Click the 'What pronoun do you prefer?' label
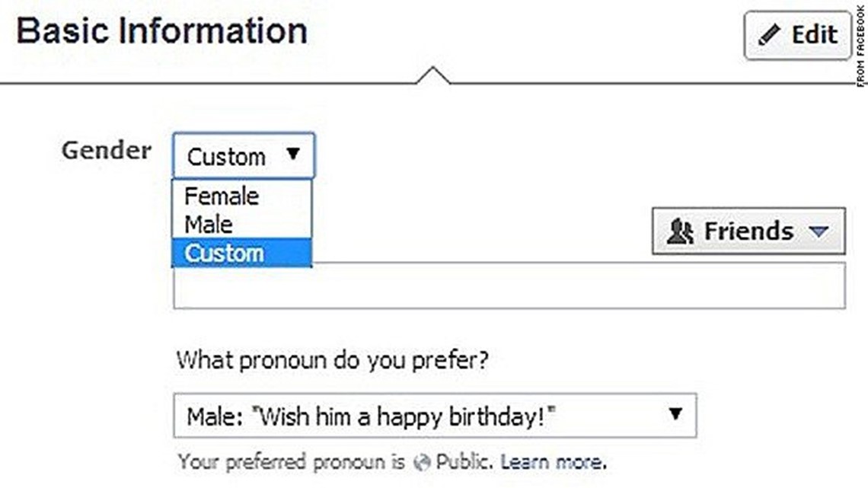This screenshot has width=868, height=488. point(332,359)
